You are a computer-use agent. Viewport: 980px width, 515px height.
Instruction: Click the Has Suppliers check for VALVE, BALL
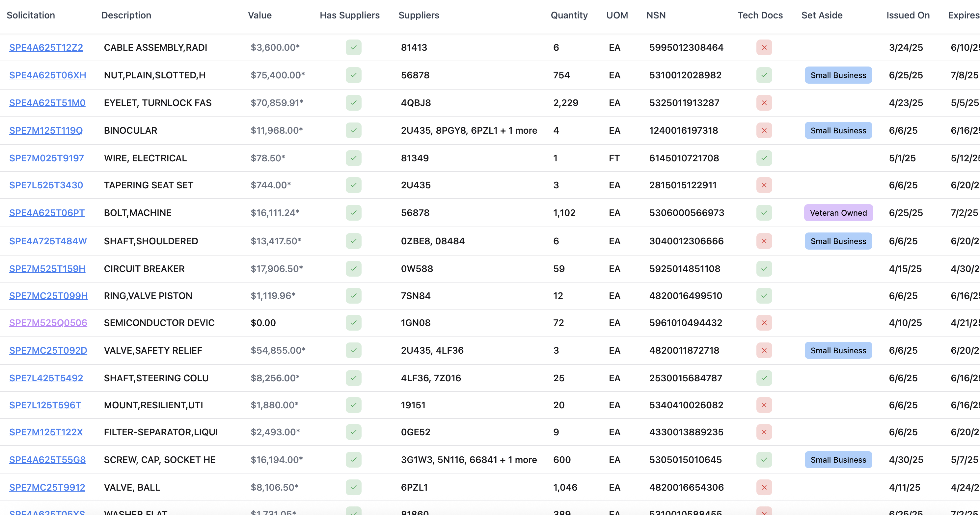tap(353, 487)
